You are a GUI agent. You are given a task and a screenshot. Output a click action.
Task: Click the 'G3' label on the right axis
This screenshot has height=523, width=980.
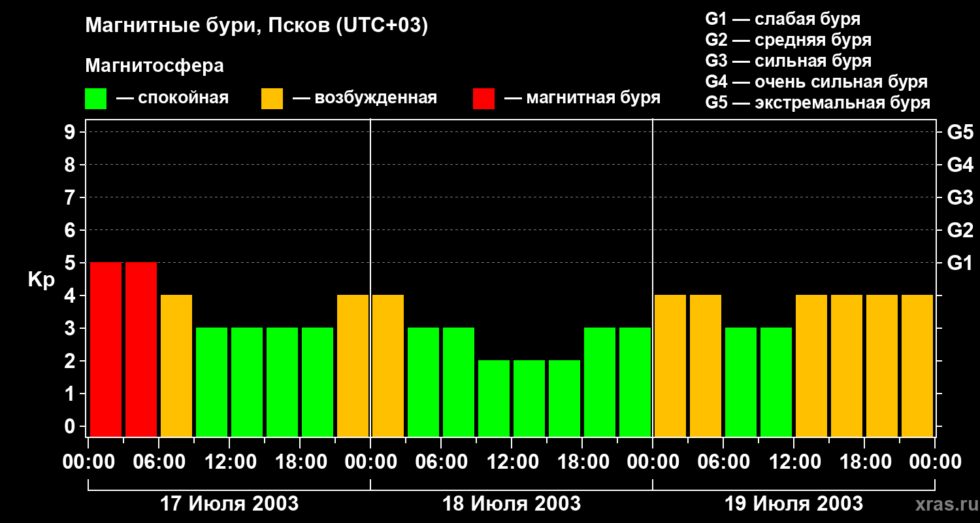[960, 197]
